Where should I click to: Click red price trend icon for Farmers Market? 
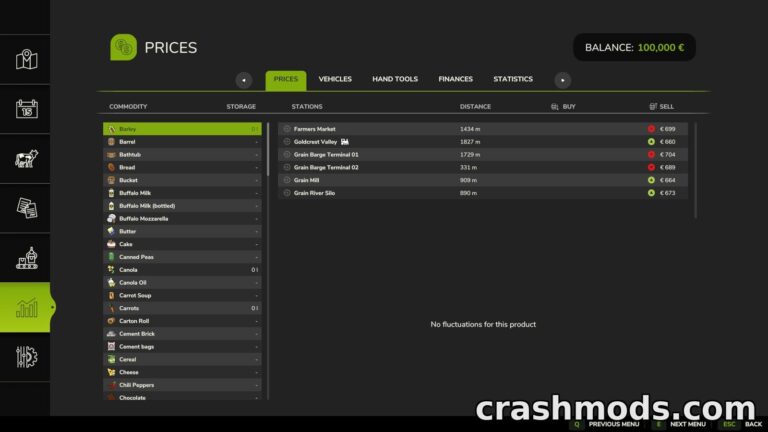[x=651, y=129]
